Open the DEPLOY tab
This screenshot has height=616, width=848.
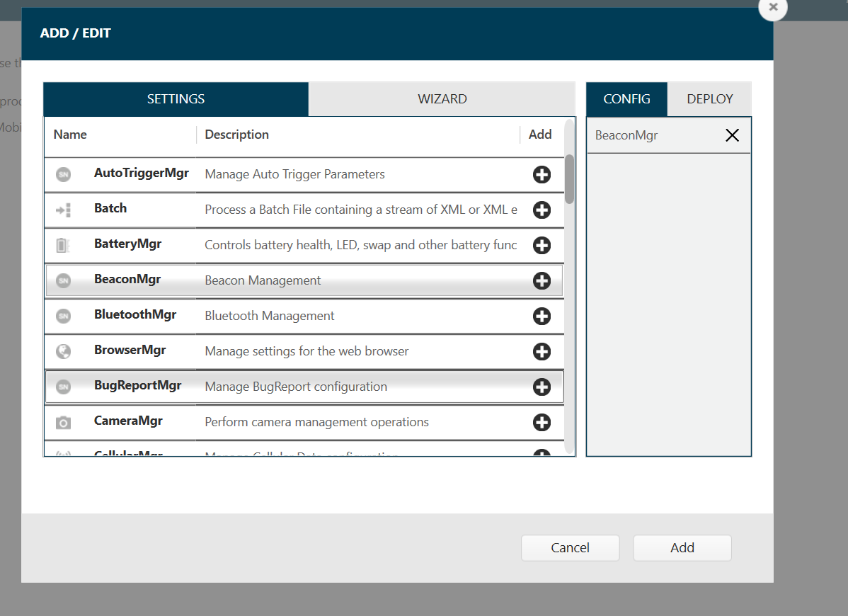pos(709,99)
